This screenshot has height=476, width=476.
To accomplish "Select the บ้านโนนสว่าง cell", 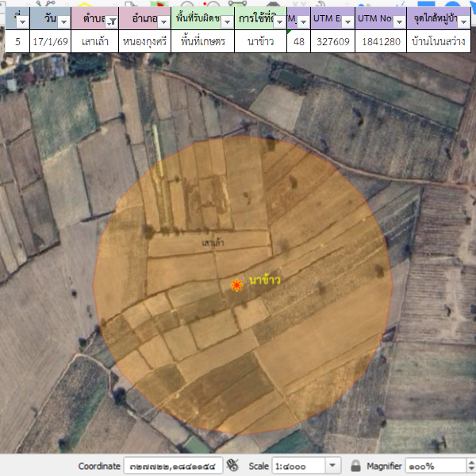I will [x=439, y=41].
